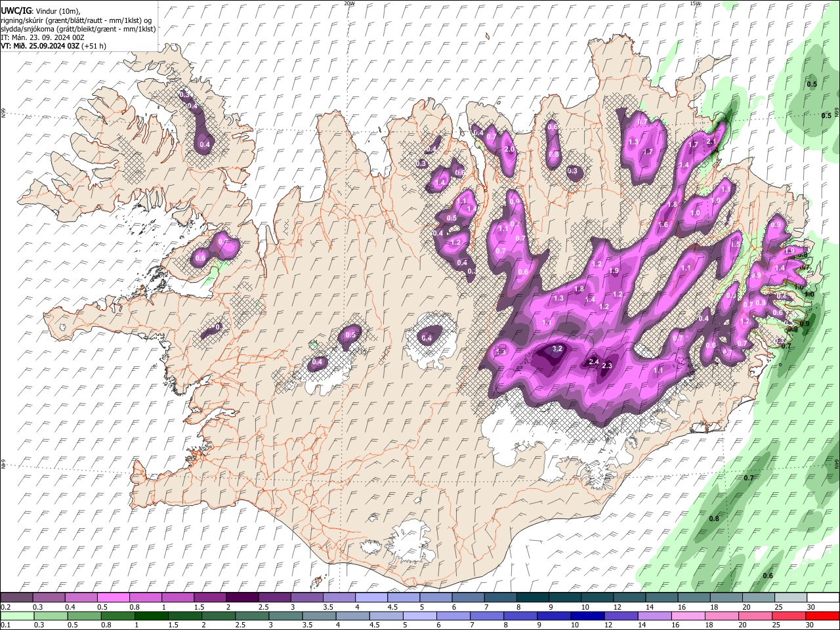840x630 pixels.
Task: Click the 'Vindur (10m)' header text
Action: click(58, 12)
